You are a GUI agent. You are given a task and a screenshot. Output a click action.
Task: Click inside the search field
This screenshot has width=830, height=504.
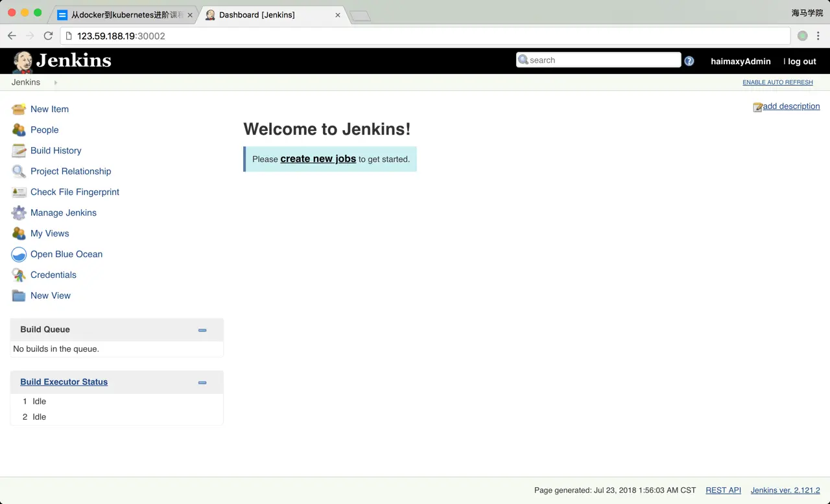pos(597,60)
